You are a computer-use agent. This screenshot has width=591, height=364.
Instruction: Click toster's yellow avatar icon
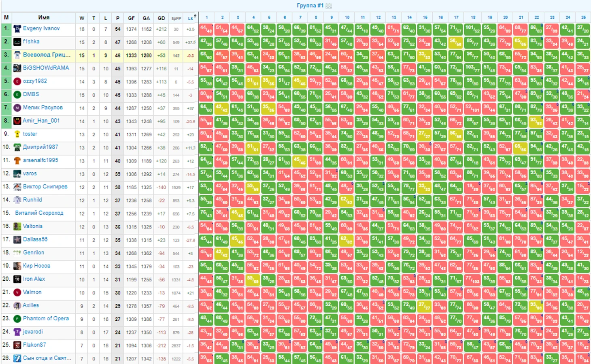(17, 134)
